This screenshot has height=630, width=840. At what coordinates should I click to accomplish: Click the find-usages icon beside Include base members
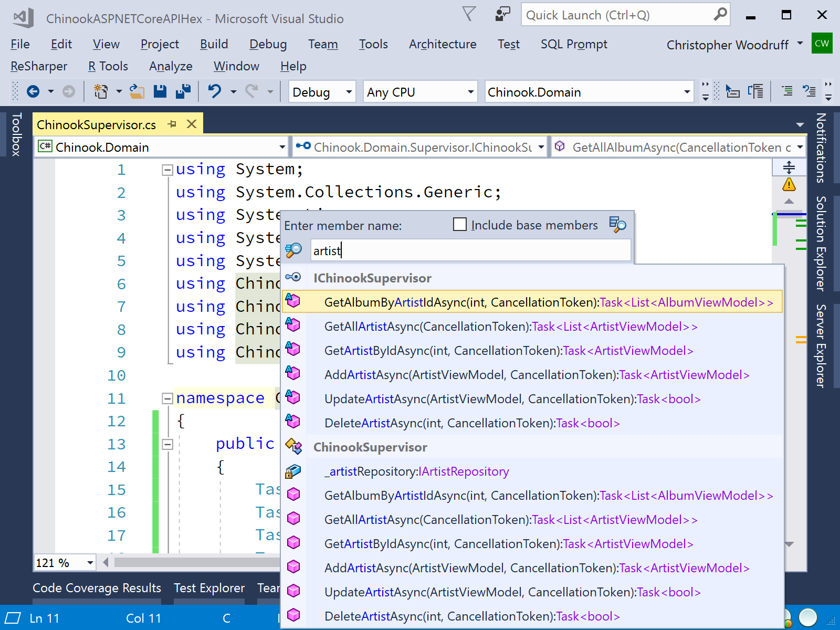(618, 225)
